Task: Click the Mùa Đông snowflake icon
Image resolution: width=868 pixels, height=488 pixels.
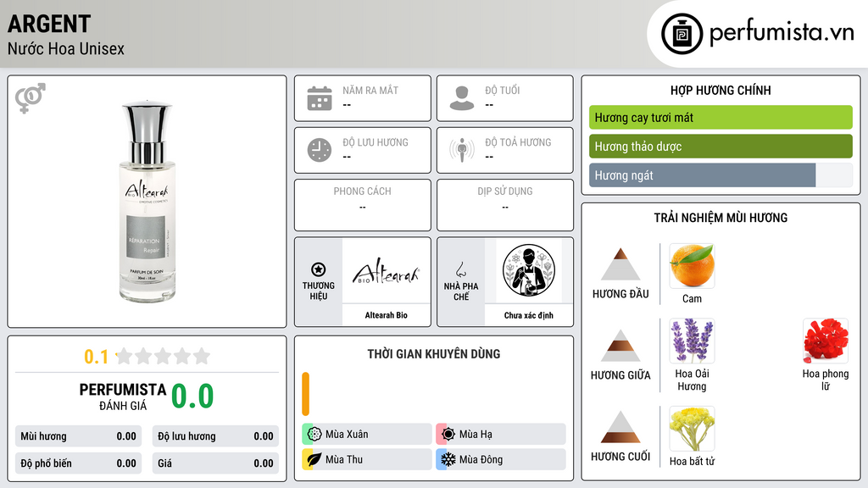Action: [448, 459]
